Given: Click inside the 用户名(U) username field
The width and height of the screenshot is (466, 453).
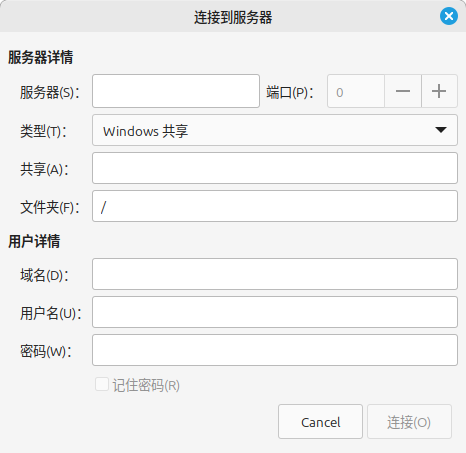Looking at the screenshot, I should click(275, 312).
